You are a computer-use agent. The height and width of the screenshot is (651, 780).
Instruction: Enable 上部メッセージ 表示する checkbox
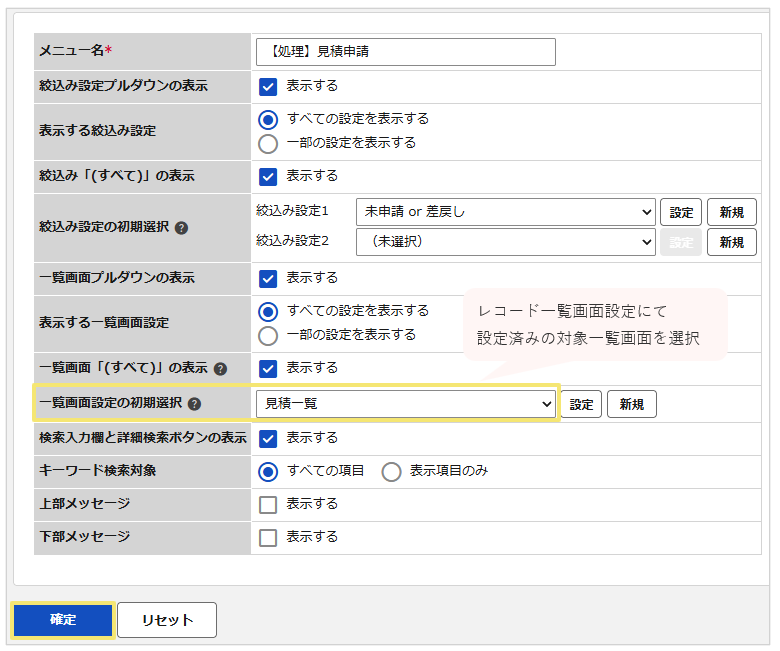point(268,505)
